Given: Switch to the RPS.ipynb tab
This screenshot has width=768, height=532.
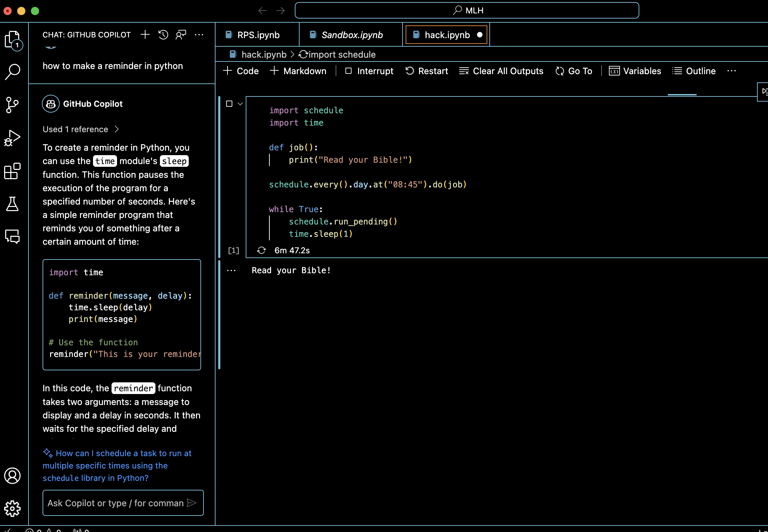Looking at the screenshot, I should (258, 35).
